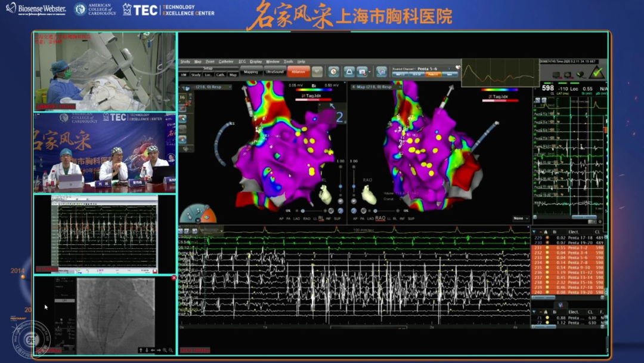Click the UltraSound mode button
Viewport: 644px width, 363px height.
pos(274,72)
